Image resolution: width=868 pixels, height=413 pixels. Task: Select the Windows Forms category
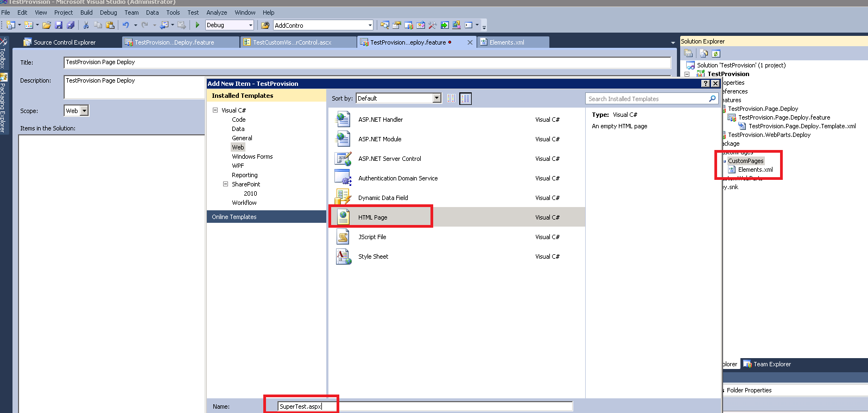pyautogui.click(x=252, y=157)
